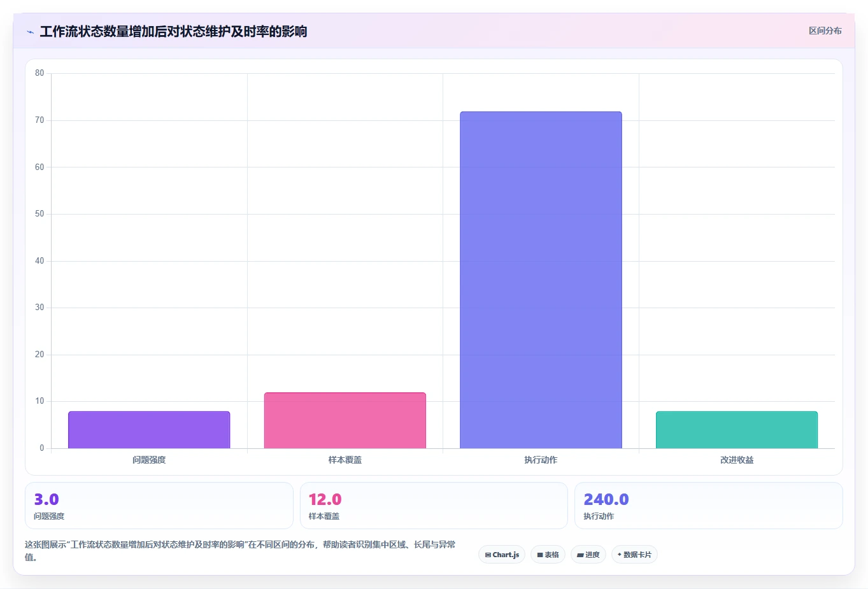Click the 区间分布 label in the header

pyautogui.click(x=825, y=31)
